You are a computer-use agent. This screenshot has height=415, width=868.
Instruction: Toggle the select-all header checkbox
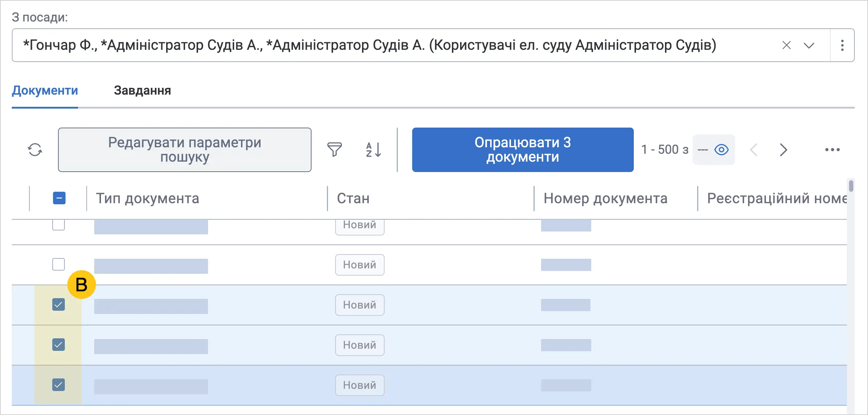pos(59,198)
